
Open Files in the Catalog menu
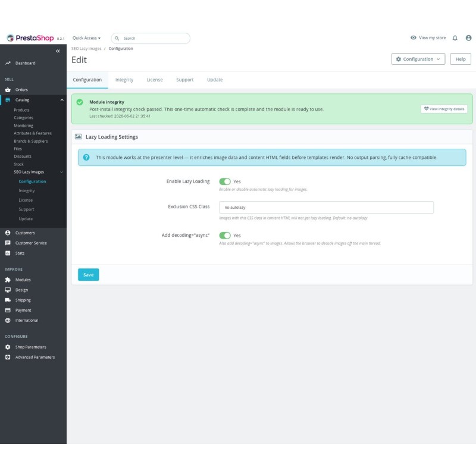click(x=18, y=149)
